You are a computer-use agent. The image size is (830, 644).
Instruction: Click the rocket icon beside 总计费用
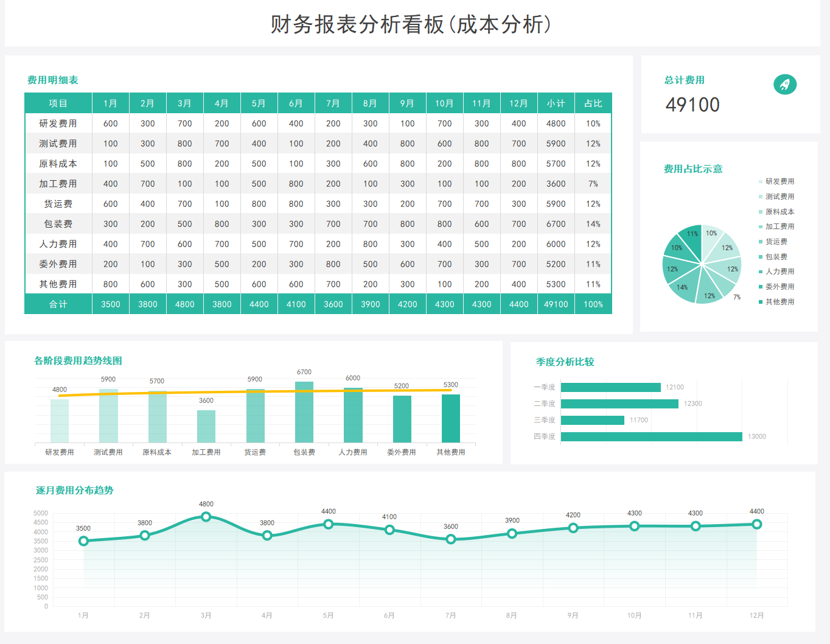tap(785, 85)
